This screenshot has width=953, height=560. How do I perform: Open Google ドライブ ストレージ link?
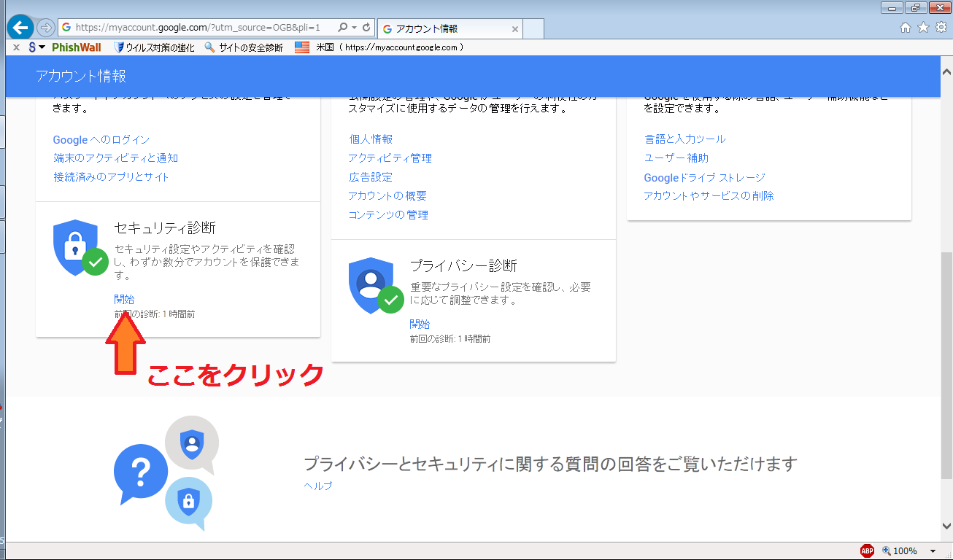(704, 177)
